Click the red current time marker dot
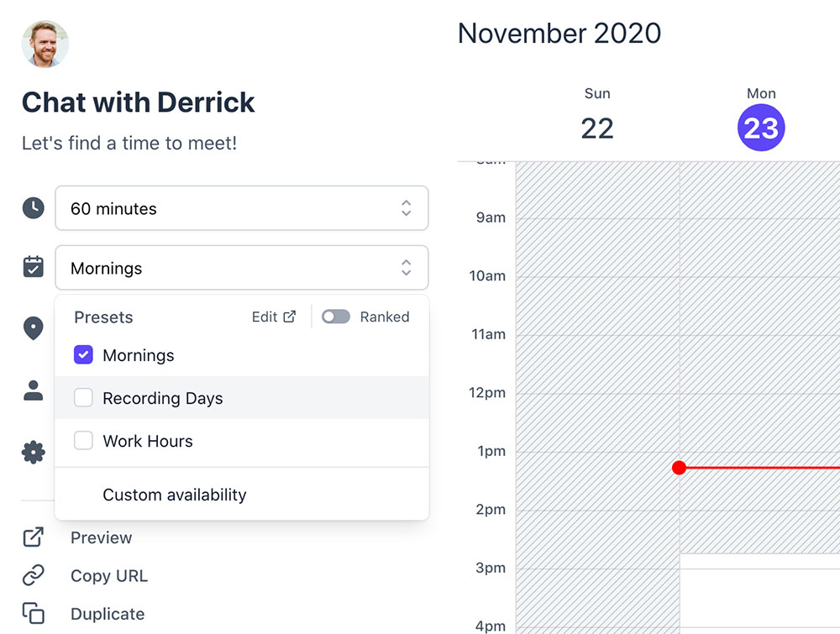Viewport: 840px width, 634px height. click(x=680, y=468)
